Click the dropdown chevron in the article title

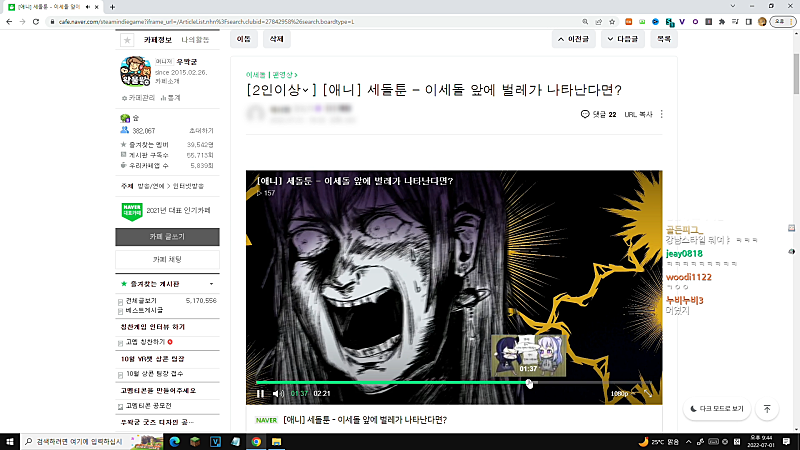click(x=306, y=90)
